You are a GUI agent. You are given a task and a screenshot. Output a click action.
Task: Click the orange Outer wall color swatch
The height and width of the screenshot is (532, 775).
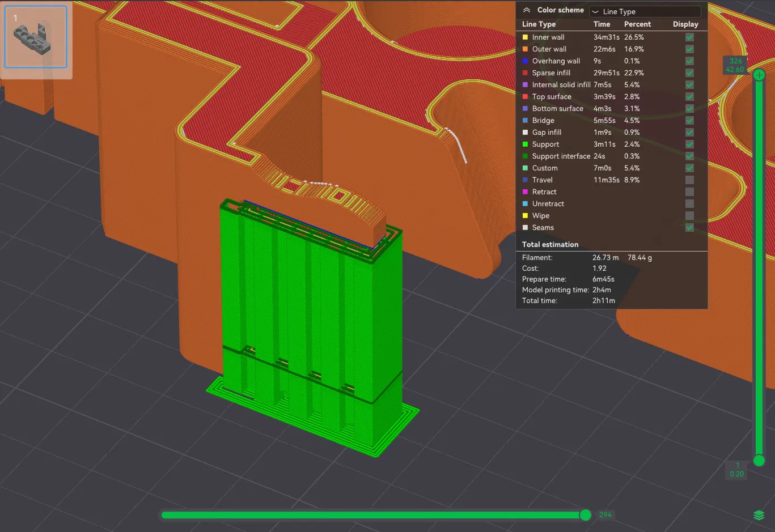click(525, 49)
